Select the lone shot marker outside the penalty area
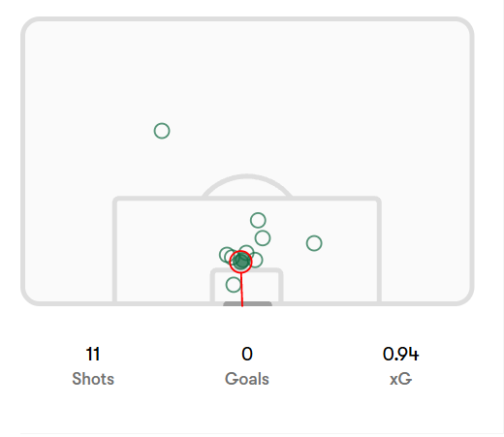 tap(162, 131)
